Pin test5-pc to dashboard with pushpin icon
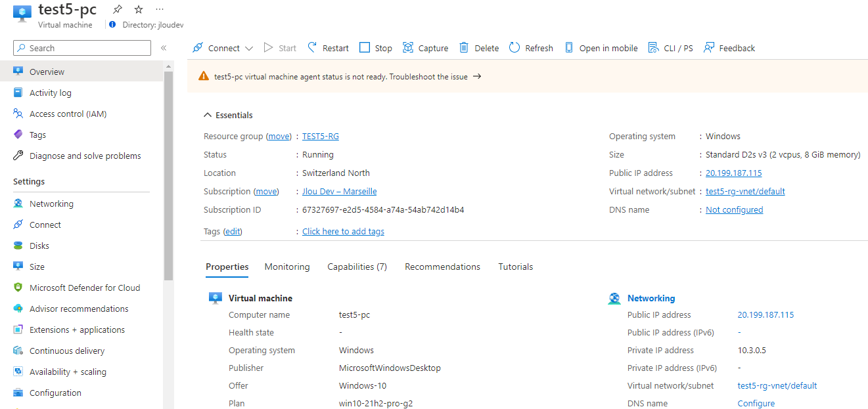The height and width of the screenshot is (409, 868). 118,9
